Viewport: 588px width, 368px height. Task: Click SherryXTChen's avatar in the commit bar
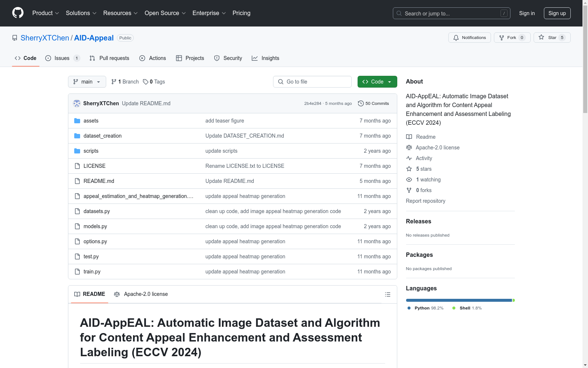(77, 103)
